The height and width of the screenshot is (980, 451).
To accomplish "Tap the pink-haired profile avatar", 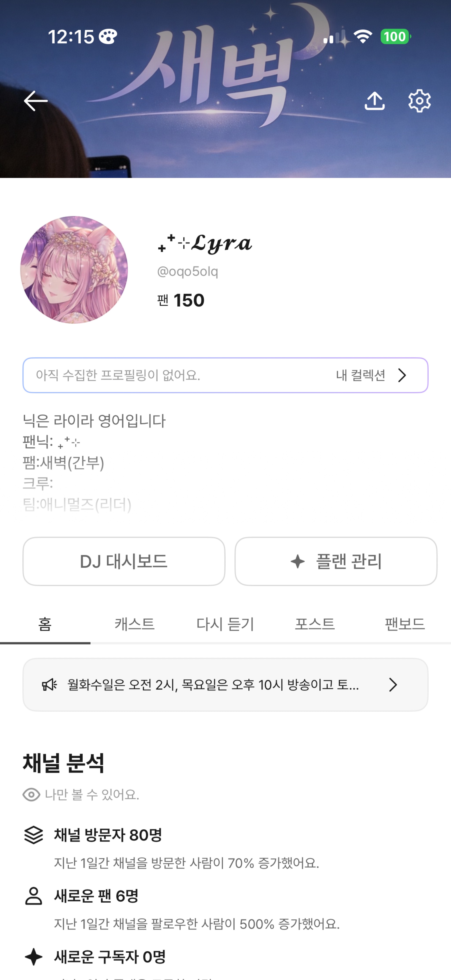I will [74, 270].
